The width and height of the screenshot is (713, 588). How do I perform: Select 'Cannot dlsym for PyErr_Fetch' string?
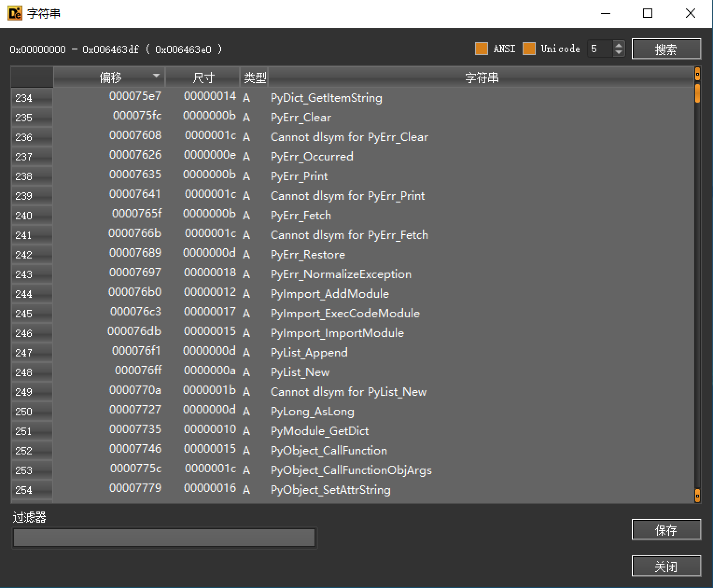(349, 235)
